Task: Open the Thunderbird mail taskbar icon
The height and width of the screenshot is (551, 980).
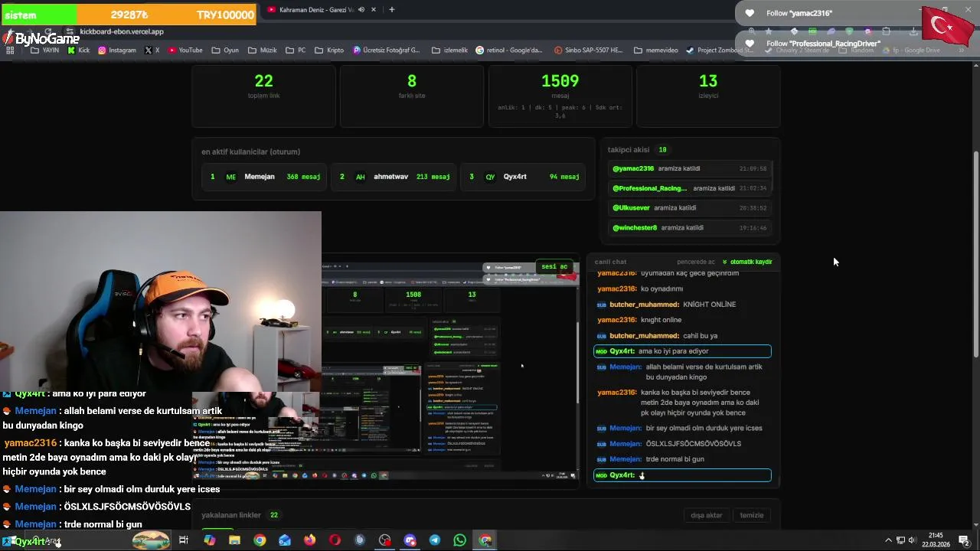Action: coord(285,540)
